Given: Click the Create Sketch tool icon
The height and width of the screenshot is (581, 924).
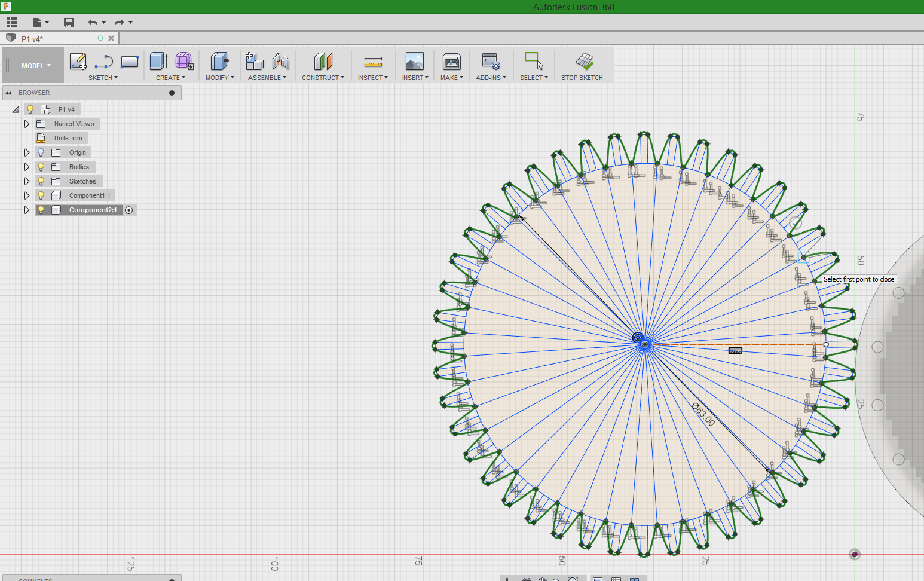Looking at the screenshot, I should click(78, 61).
